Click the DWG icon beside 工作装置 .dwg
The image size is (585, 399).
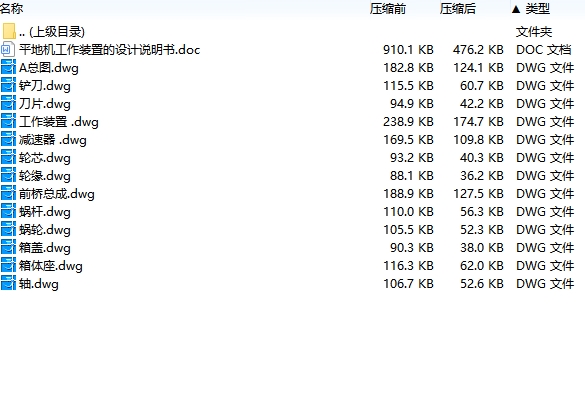pyautogui.click(x=8, y=121)
